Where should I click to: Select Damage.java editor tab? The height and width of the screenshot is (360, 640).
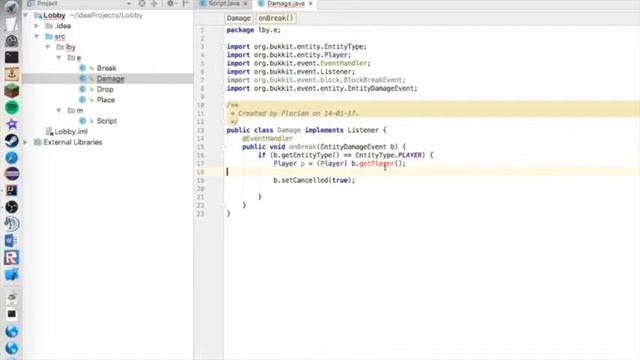click(x=286, y=3)
